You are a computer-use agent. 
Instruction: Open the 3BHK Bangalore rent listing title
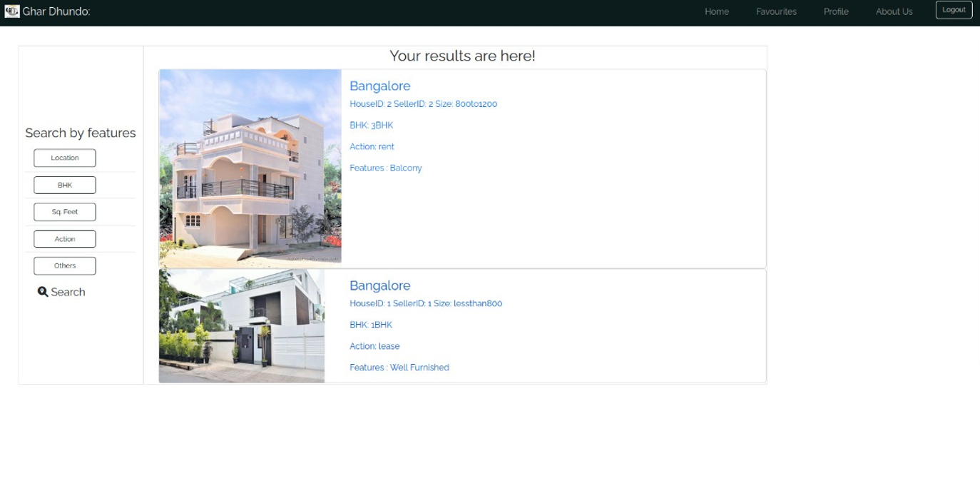pyautogui.click(x=379, y=86)
